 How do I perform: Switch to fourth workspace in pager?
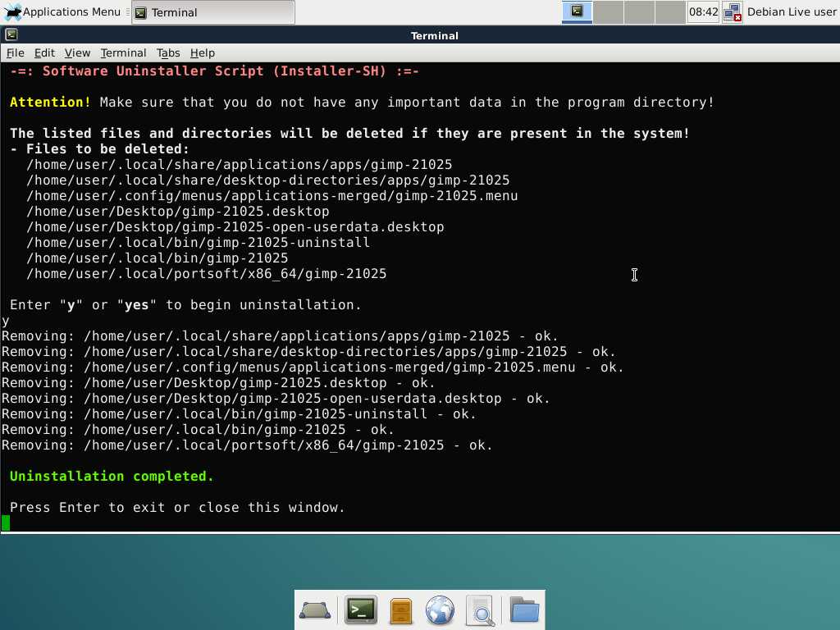point(670,11)
